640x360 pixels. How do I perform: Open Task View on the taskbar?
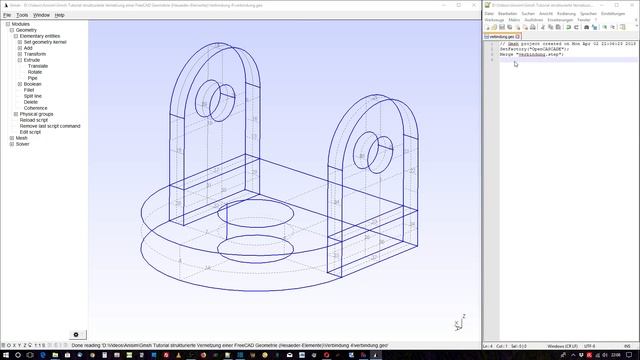point(30,355)
